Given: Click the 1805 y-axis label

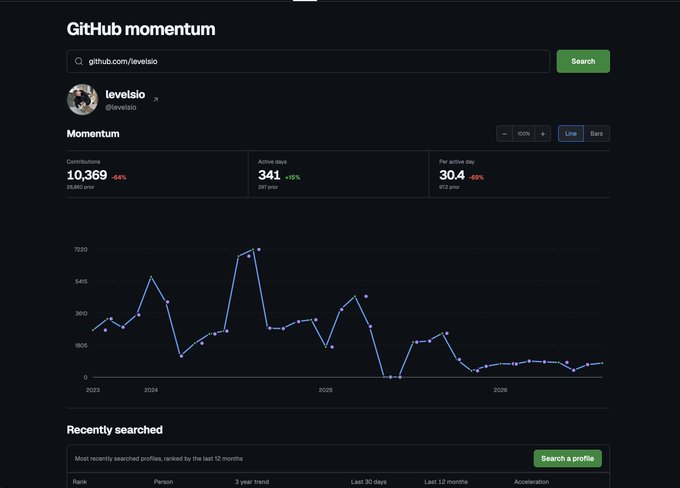Looking at the screenshot, I should (81, 346).
